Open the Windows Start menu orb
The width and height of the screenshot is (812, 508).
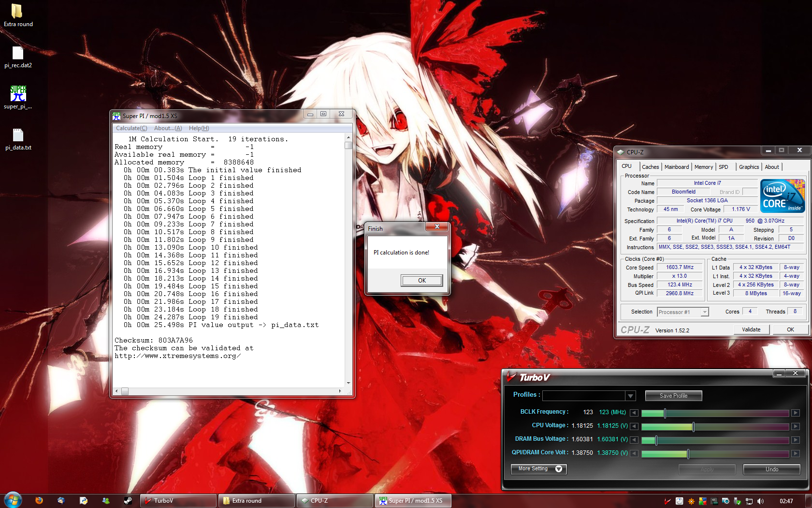click(x=13, y=500)
